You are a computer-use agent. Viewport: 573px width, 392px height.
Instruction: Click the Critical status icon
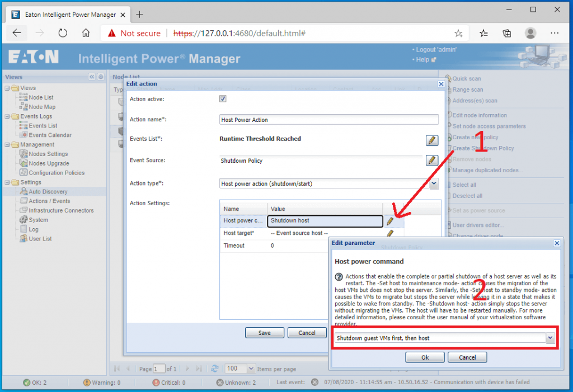pos(156,382)
